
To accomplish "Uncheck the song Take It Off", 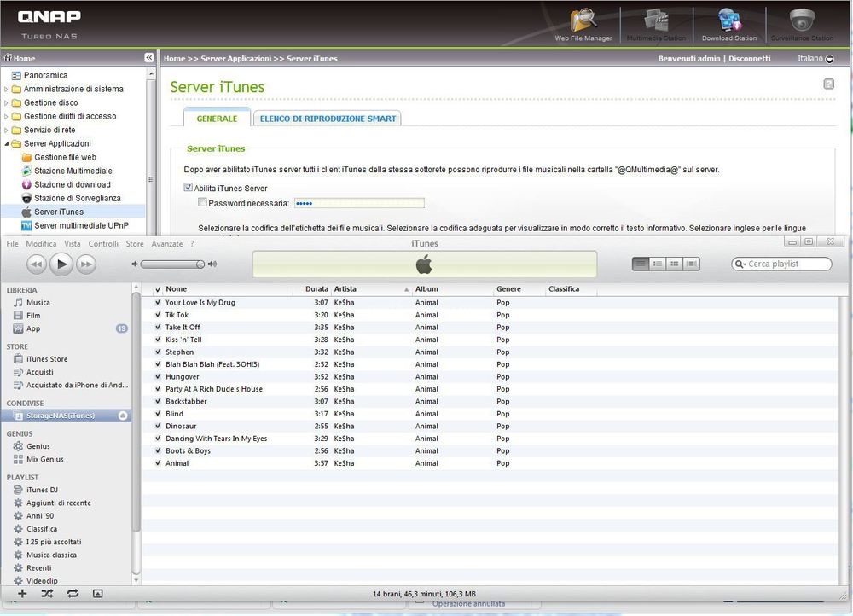I will point(158,327).
